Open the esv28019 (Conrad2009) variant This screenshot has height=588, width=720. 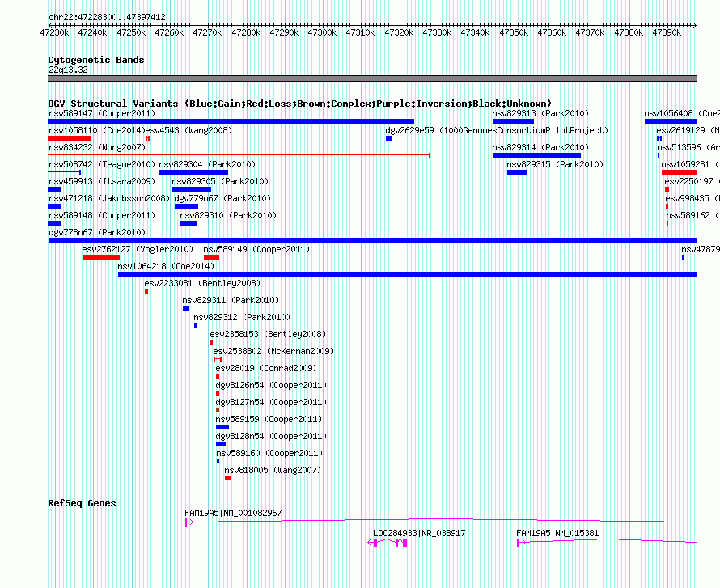266,368
